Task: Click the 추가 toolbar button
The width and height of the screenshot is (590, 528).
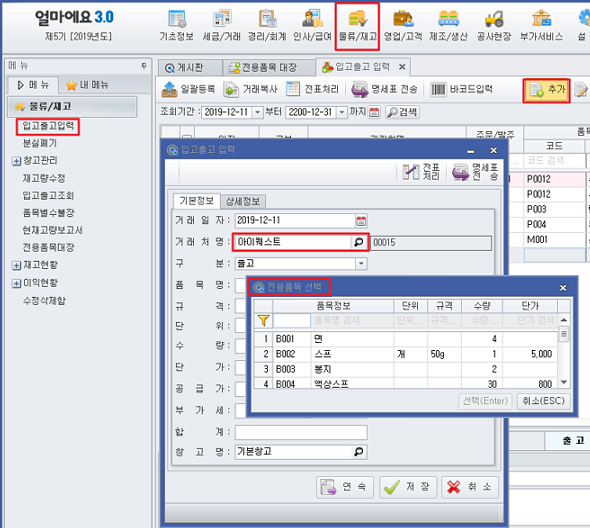Action: pyautogui.click(x=546, y=90)
